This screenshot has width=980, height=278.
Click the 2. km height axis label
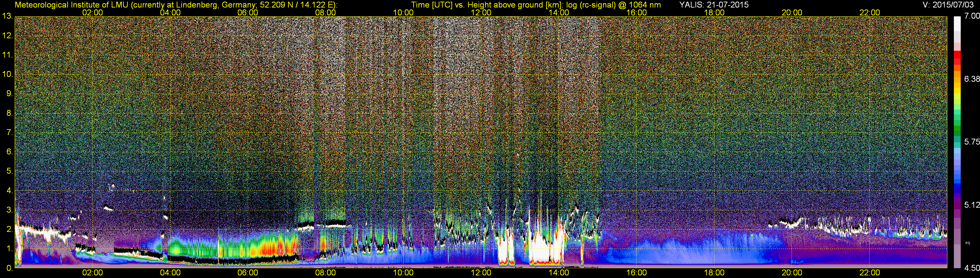[9, 229]
